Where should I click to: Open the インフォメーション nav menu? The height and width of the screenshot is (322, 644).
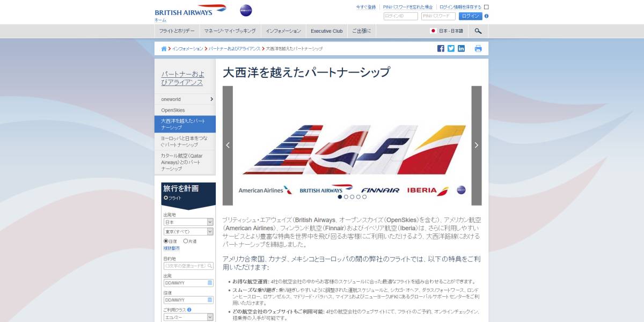point(284,31)
